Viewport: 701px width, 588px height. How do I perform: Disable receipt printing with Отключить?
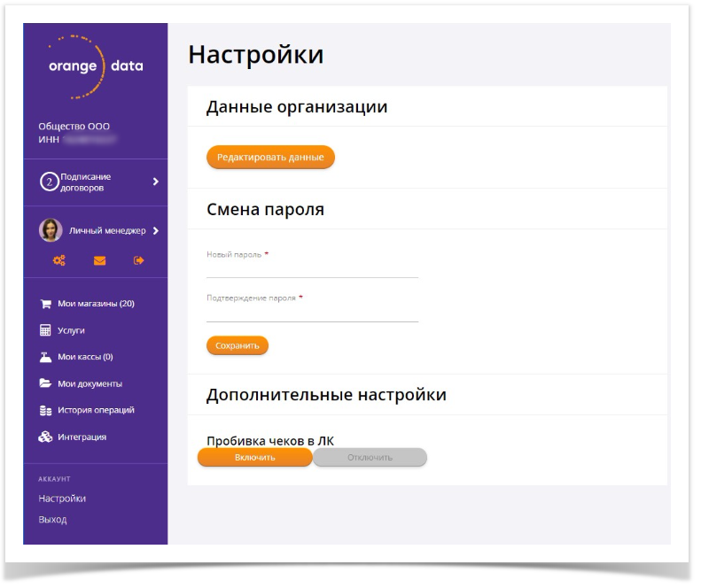click(370, 457)
